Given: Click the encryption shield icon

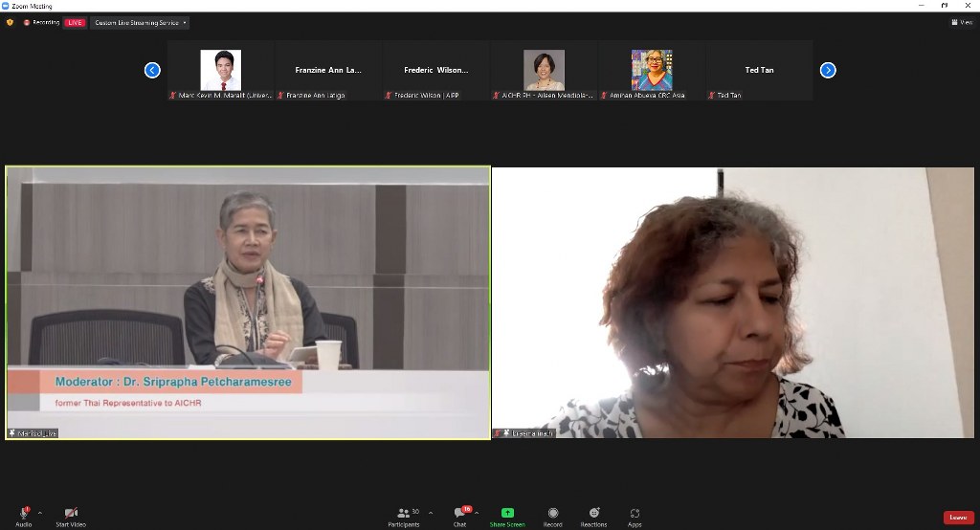Looking at the screenshot, I should pos(11,22).
